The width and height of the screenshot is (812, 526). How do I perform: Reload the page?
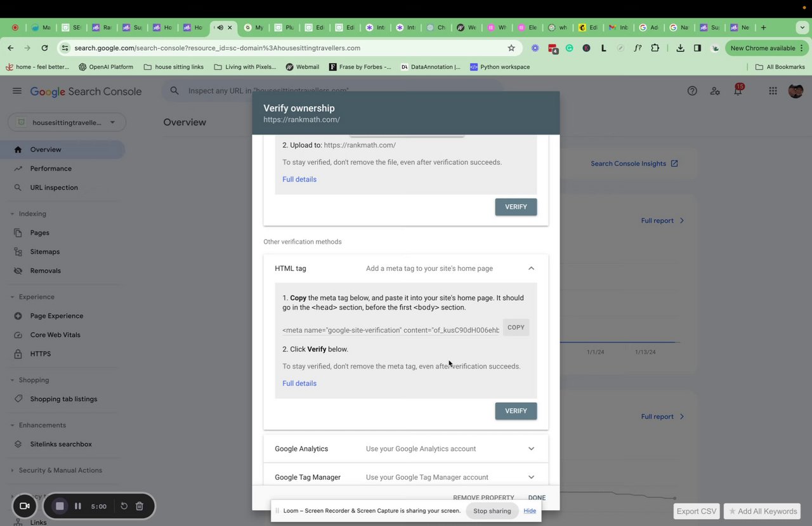point(44,48)
